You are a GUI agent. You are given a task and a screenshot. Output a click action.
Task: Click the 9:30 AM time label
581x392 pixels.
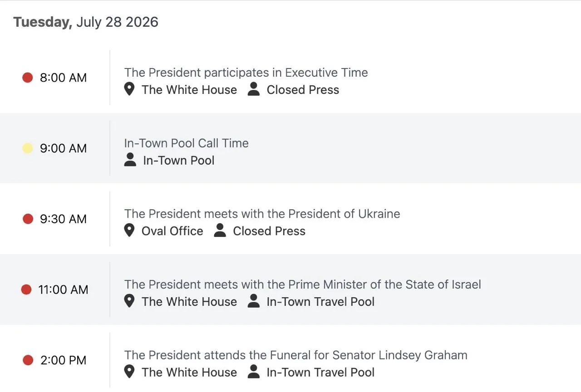click(63, 219)
